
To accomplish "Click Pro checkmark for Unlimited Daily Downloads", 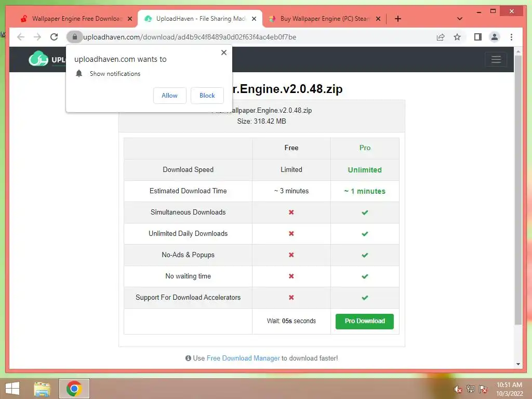I will pyautogui.click(x=365, y=234).
